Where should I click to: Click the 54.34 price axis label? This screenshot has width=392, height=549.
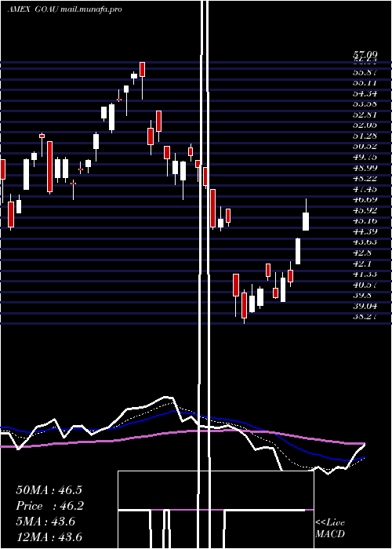coord(365,93)
